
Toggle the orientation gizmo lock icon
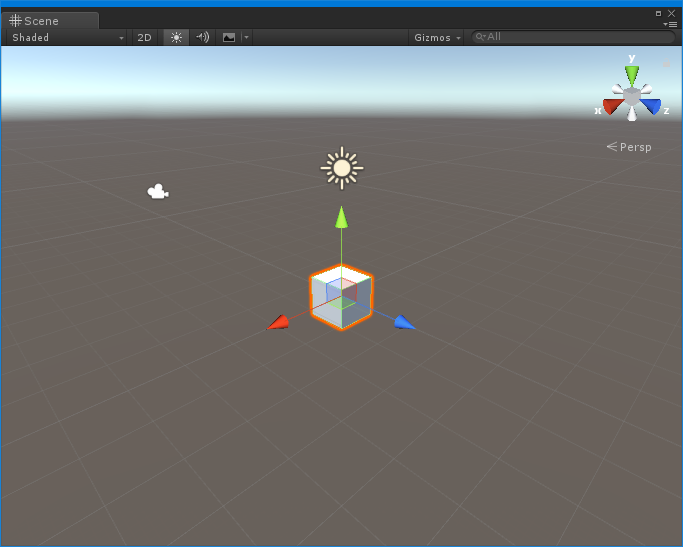coord(666,64)
